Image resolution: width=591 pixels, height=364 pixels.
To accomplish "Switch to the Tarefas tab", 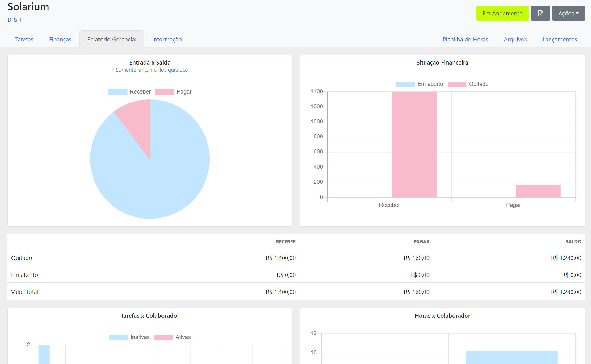I will pos(24,39).
